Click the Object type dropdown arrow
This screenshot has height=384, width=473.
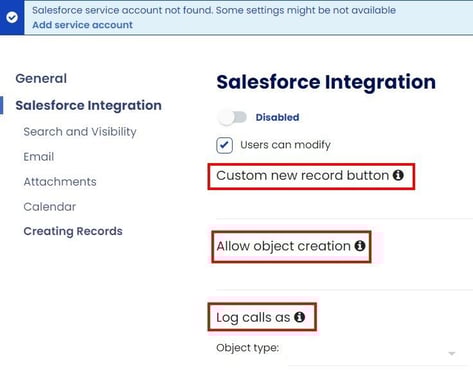[x=452, y=353]
